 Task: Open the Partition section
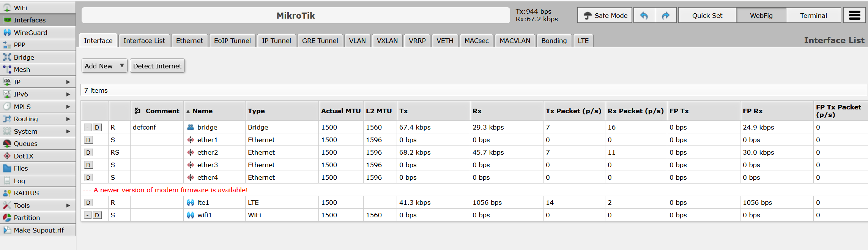point(38,218)
